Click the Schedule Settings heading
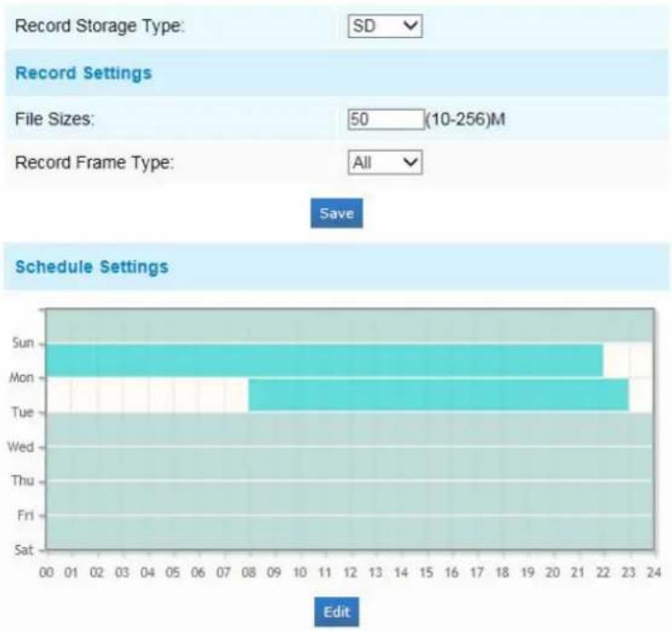 [x=91, y=267]
